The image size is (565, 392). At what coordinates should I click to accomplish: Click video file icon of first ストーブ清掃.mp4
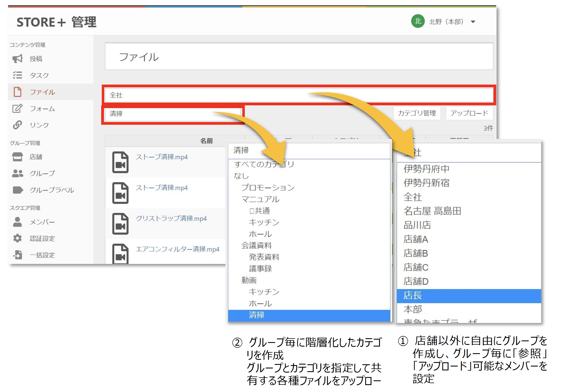tap(120, 162)
